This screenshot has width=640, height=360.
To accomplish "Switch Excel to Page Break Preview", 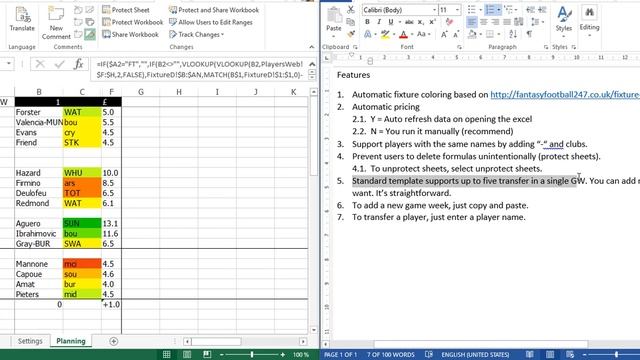I will pyautogui.click(x=207, y=354).
